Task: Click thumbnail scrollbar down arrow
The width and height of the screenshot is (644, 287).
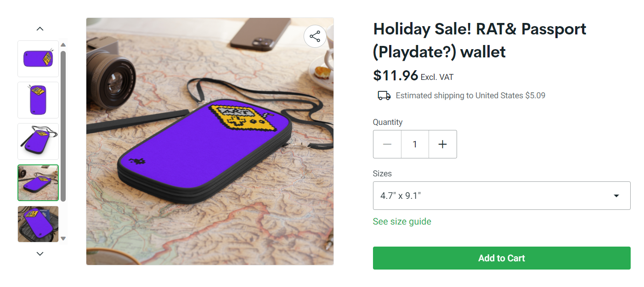Action: pos(63,238)
